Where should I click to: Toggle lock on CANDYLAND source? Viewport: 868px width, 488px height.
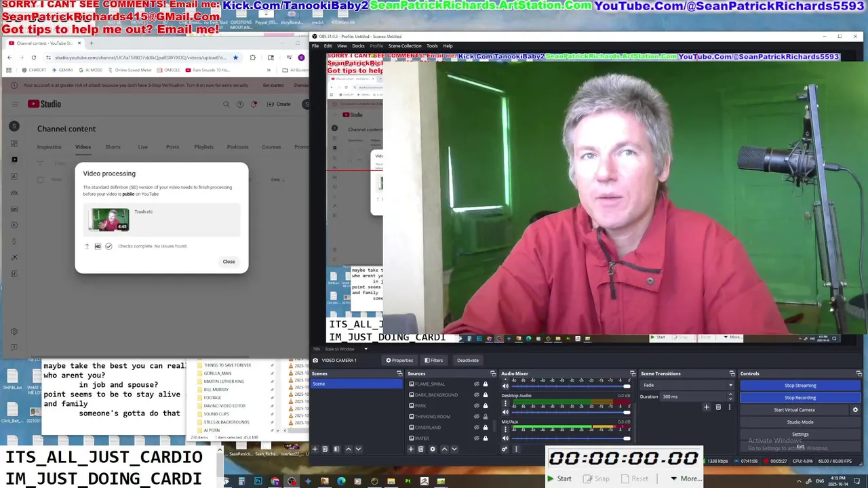tap(486, 428)
